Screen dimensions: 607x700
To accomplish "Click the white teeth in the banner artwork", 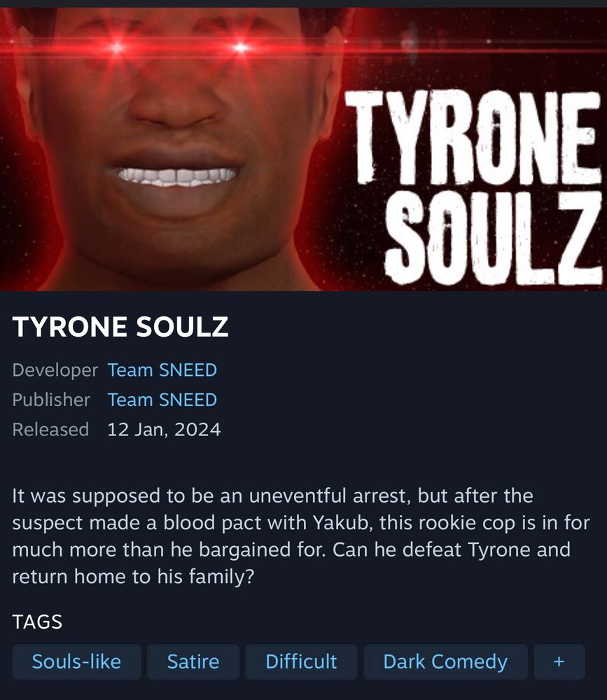I will coord(177,176).
